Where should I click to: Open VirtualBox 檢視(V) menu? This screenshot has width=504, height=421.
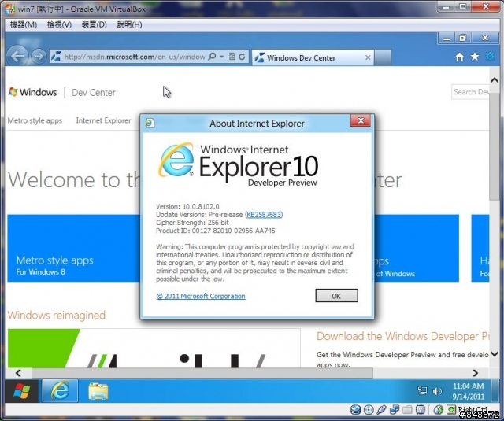(x=59, y=24)
